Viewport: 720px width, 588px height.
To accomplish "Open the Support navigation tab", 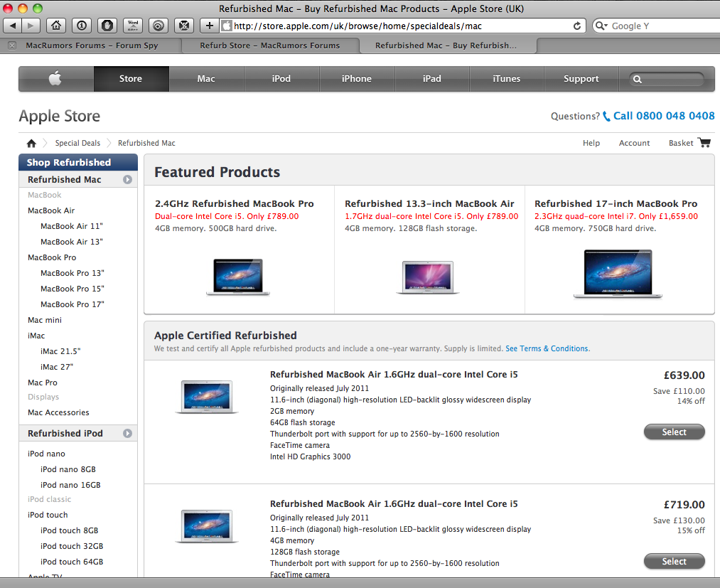I will click(581, 78).
